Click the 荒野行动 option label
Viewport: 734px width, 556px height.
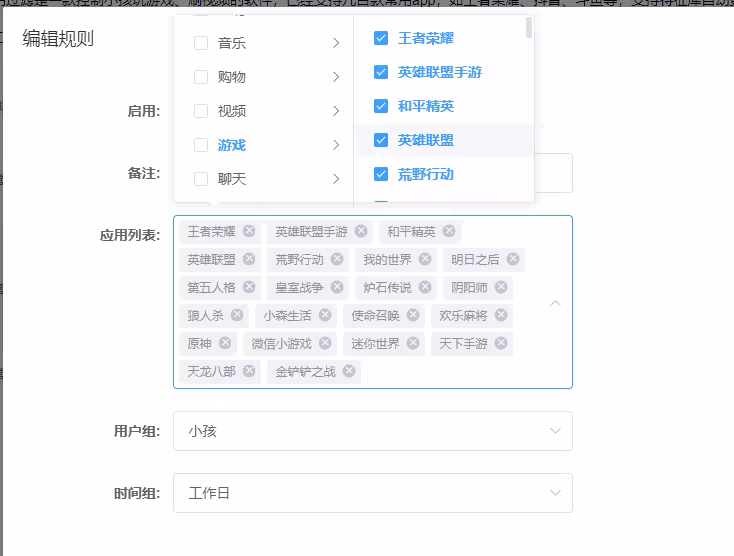tap(426, 174)
